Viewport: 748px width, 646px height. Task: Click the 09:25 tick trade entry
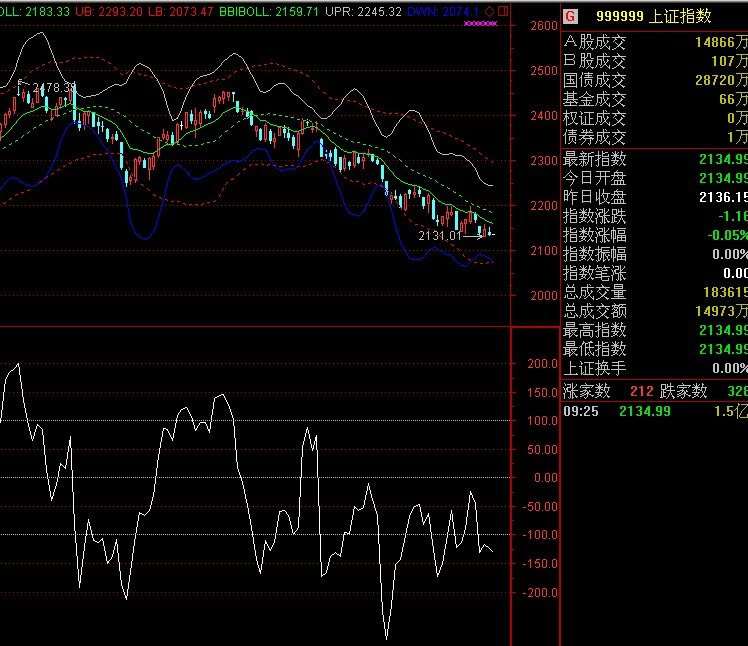click(653, 411)
